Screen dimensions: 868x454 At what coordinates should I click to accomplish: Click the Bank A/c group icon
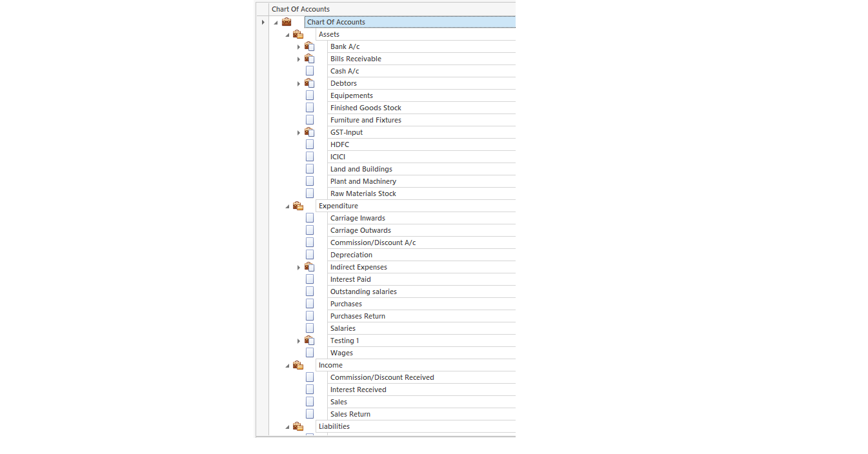(310, 46)
